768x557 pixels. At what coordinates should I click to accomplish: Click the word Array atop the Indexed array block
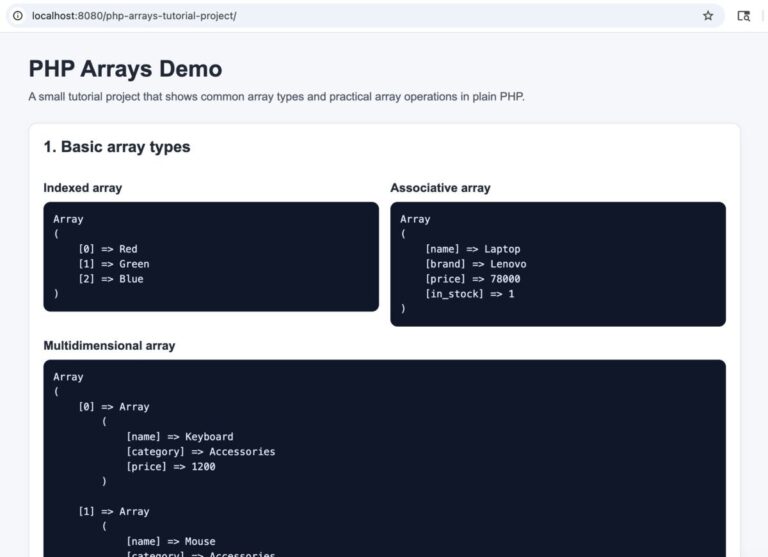[68, 219]
